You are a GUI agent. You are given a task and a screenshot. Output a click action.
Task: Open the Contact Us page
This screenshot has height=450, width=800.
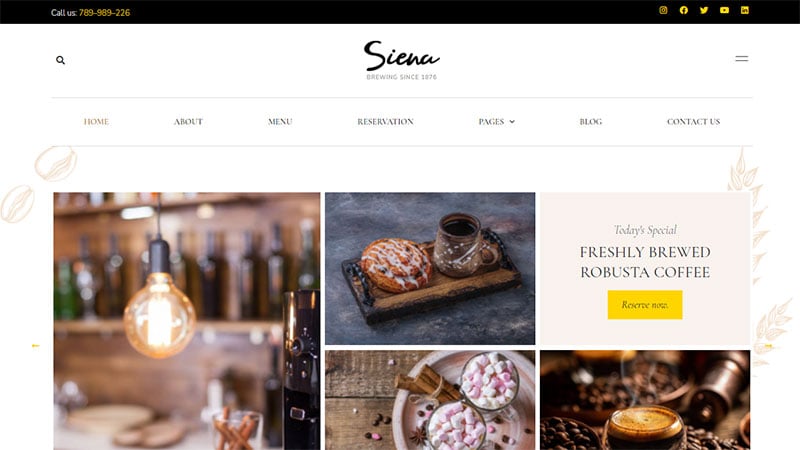point(693,121)
